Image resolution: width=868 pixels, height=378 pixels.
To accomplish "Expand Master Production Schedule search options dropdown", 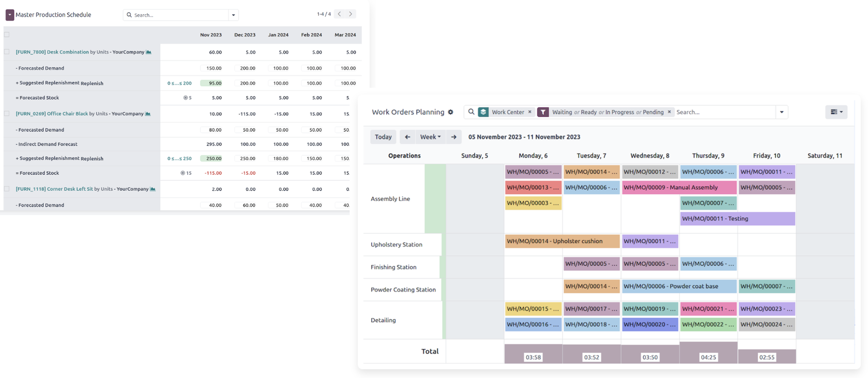I will 233,15.
